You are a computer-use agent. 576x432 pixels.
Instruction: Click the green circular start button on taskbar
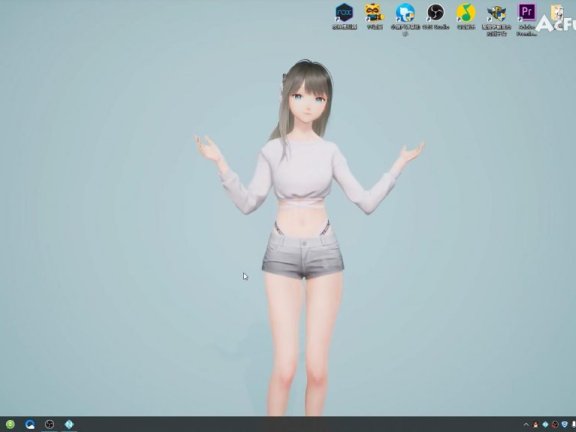pos(10,425)
